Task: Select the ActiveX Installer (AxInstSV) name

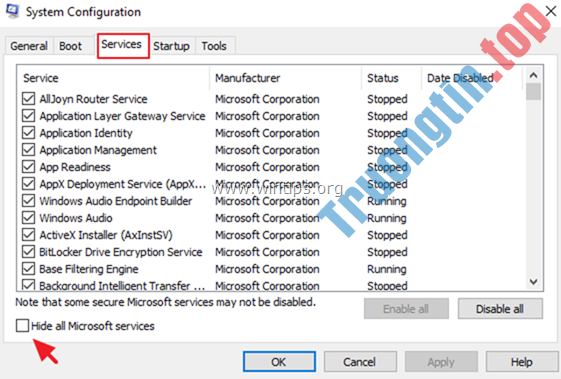Action: 106,235
